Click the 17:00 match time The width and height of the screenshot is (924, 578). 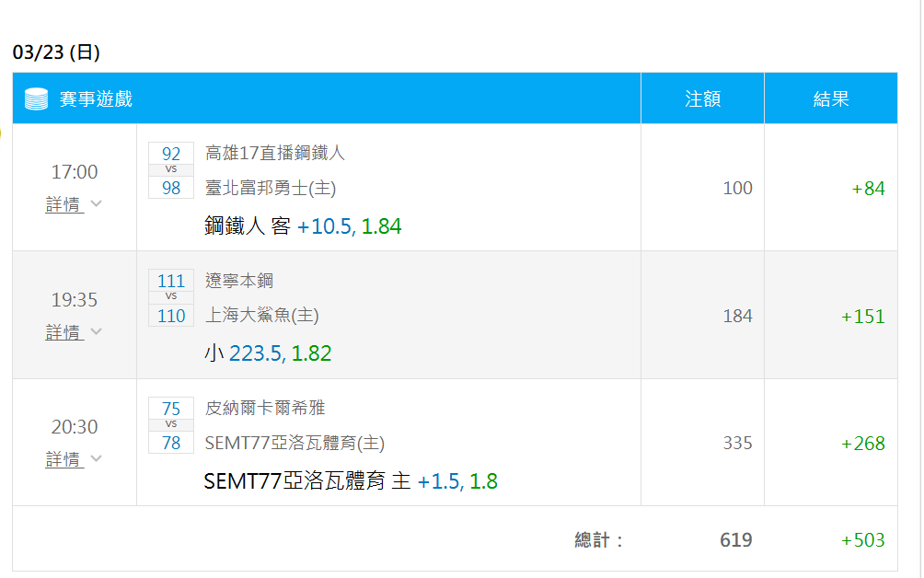point(75,172)
